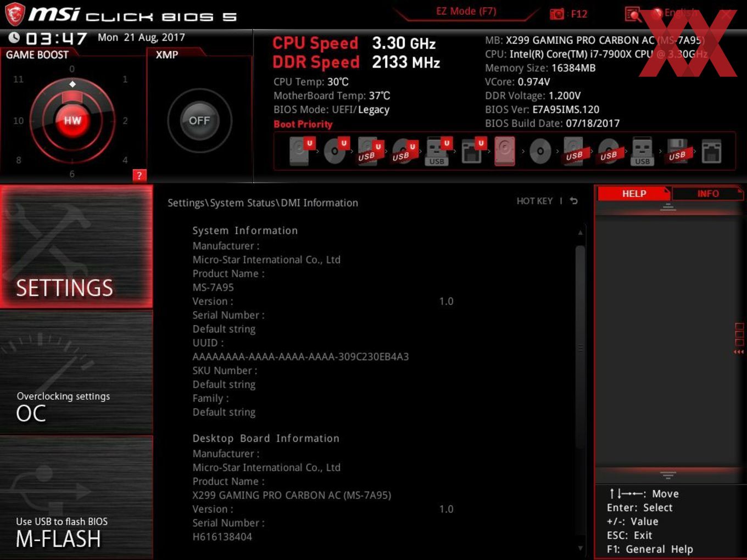Screen dimensions: 747x560
Task: Open the OC overclocking settings section
Action: 76,373
